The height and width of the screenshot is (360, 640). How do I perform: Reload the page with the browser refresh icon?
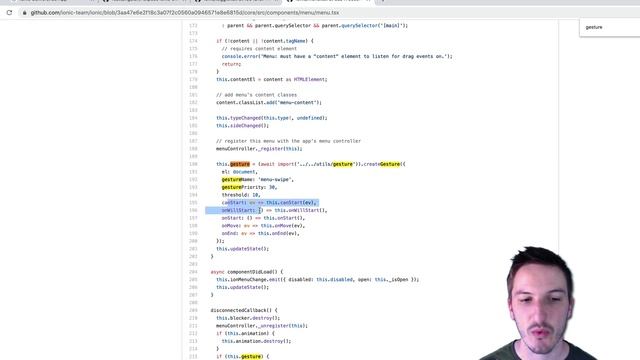[x=9, y=13]
